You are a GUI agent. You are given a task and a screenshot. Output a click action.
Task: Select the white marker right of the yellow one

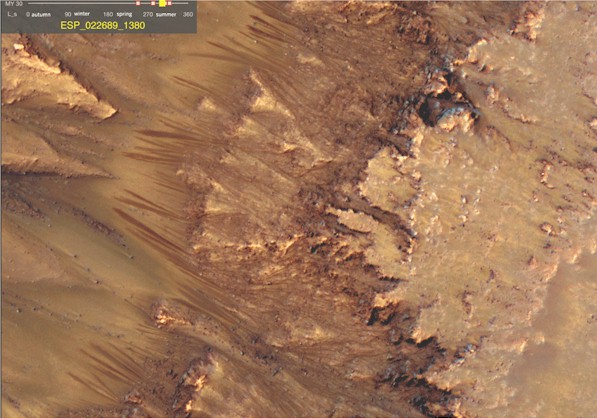pyautogui.click(x=169, y=3)
